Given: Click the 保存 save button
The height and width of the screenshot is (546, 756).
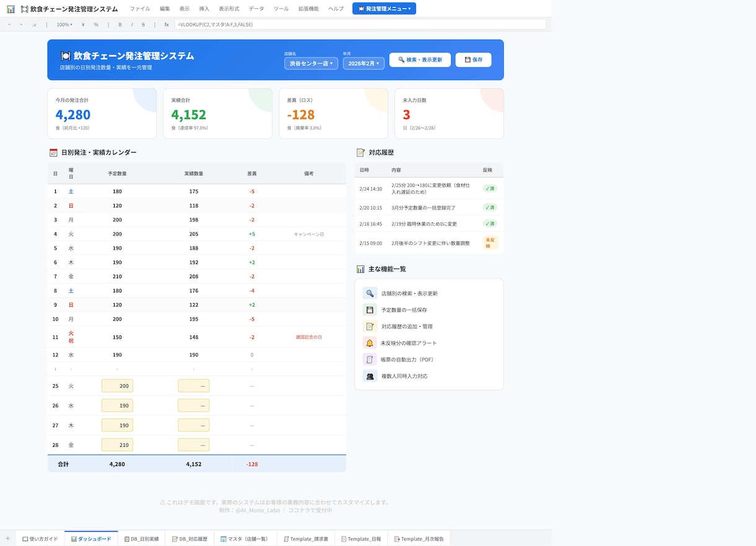Looking at the screenshot, I should (473, 59).
